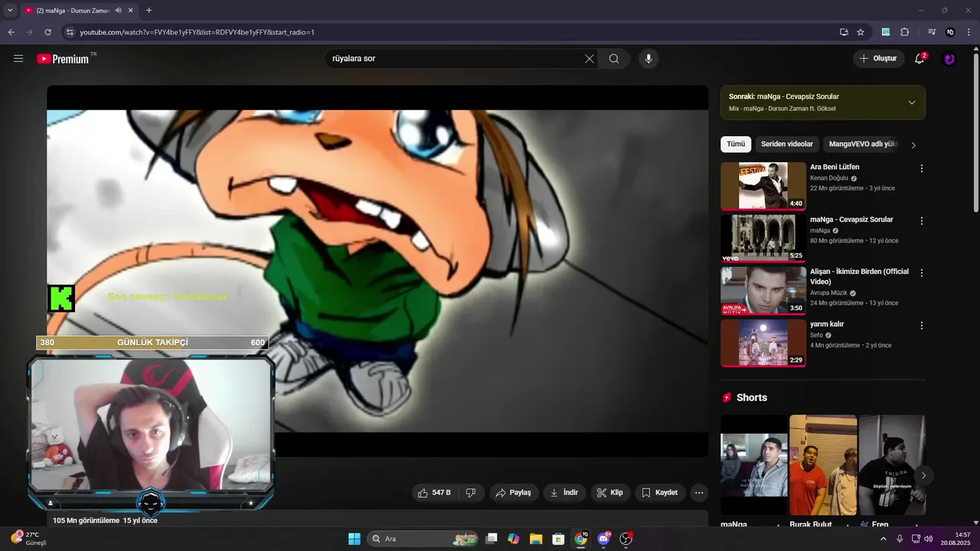980x551 pixels.
Task: Dislike the video with thumbs down
Action: click(x=471, y=493)
